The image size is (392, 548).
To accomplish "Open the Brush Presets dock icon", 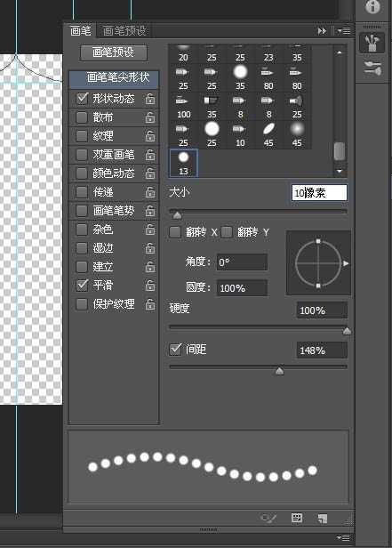I will [372, 43].
